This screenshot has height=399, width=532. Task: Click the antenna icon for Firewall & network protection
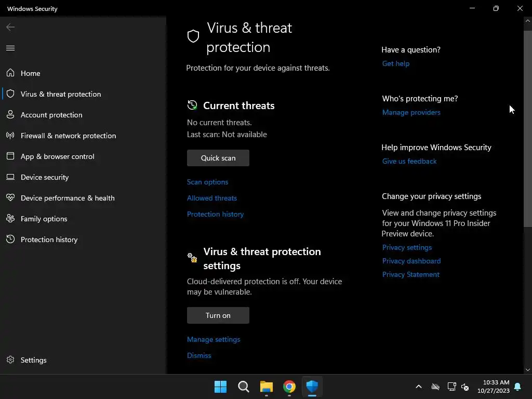10,136
